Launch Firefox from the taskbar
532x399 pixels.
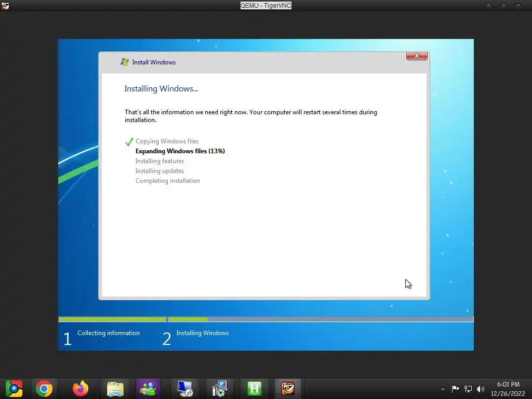pyautogui.click(x=81, y=389)
